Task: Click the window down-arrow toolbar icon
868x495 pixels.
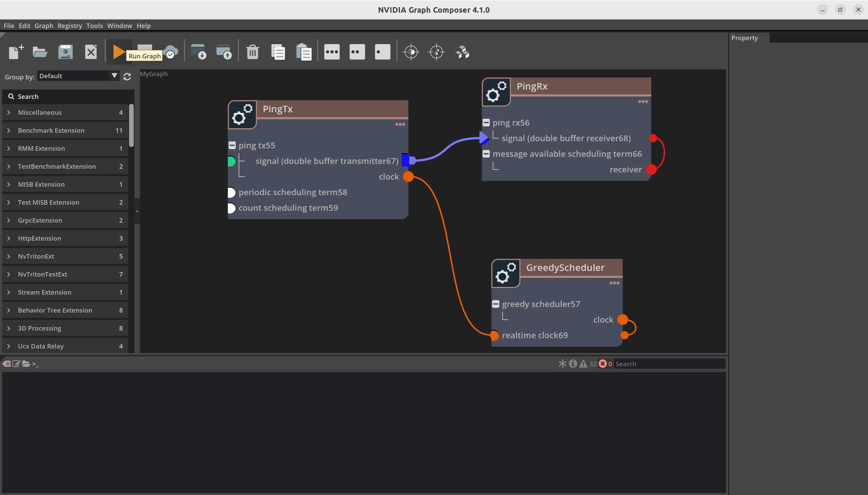Action: tap(198, 52)
